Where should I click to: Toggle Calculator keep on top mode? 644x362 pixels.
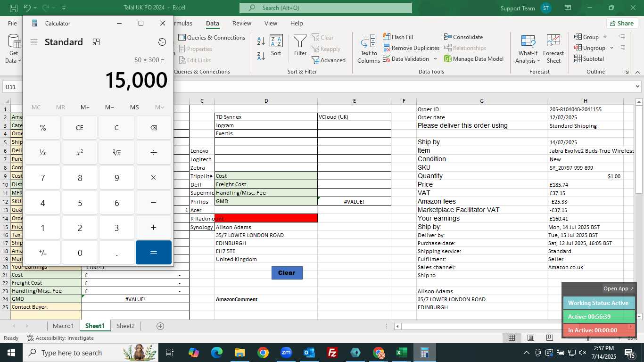point(96,42)
